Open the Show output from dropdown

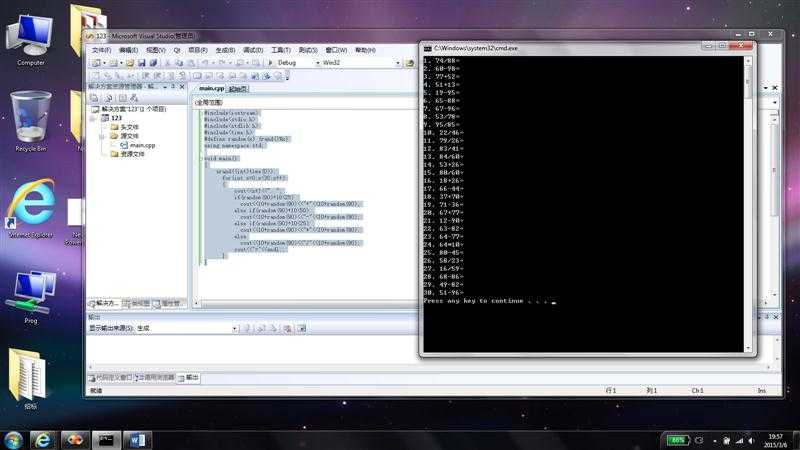(x=235, y=329)
